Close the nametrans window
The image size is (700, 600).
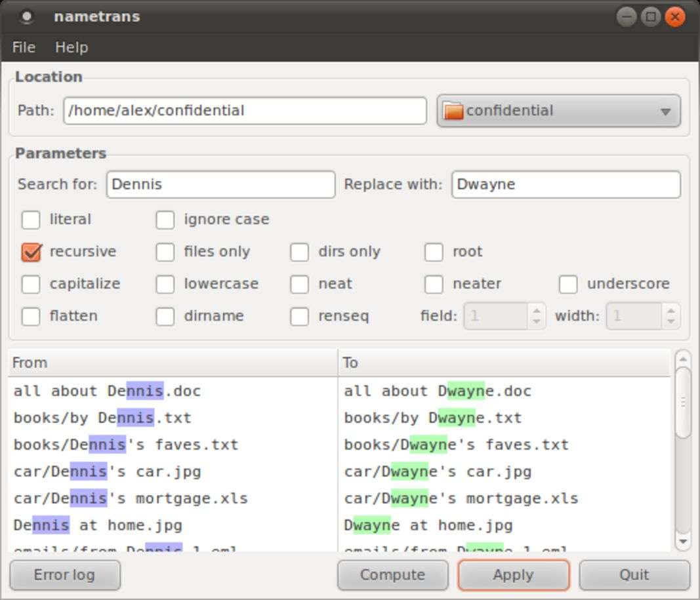pos(674,16)
